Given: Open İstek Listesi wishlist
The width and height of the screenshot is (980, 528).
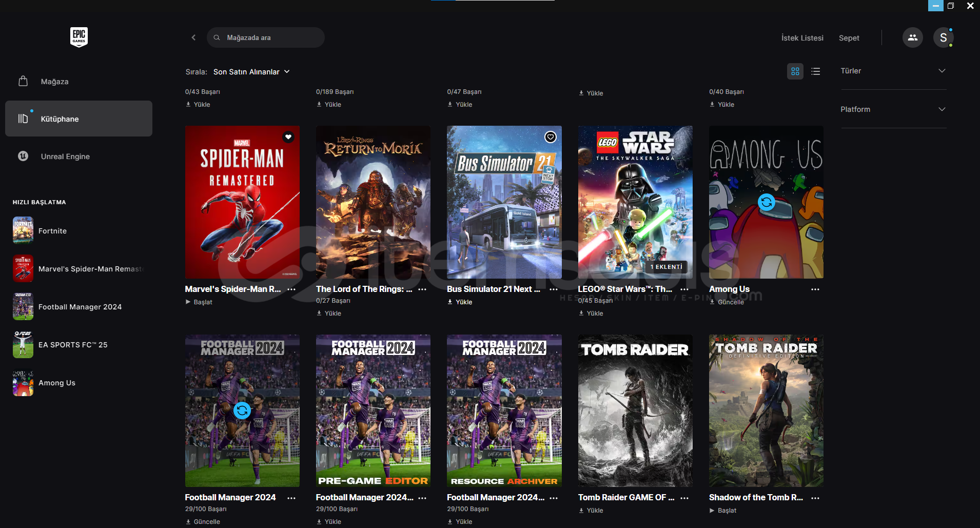Looking at the screenshot, I should 802,38.
